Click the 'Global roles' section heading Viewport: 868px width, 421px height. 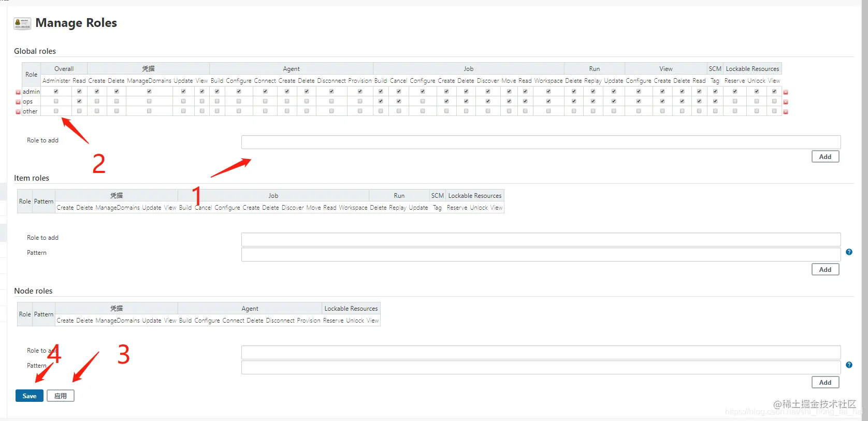[x=35, y=51]
